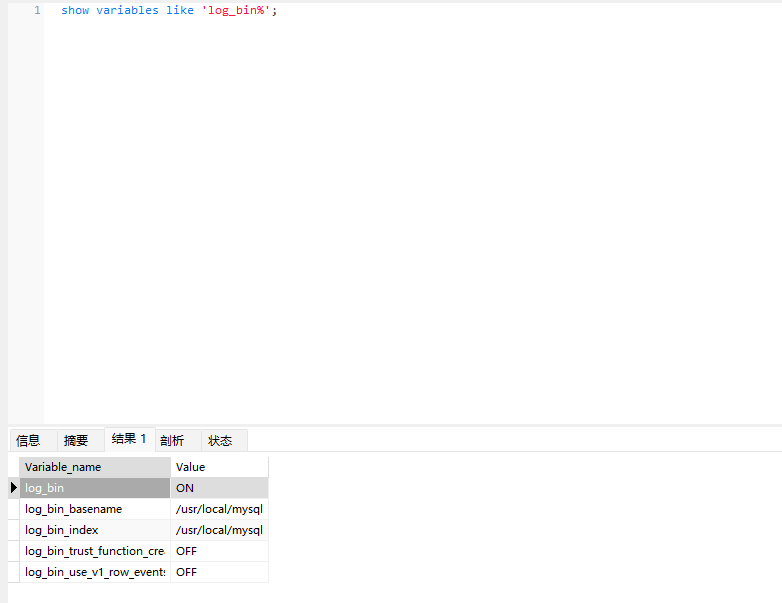Open the 剖析 tab

pyautogui.click(x=178, y=440)
